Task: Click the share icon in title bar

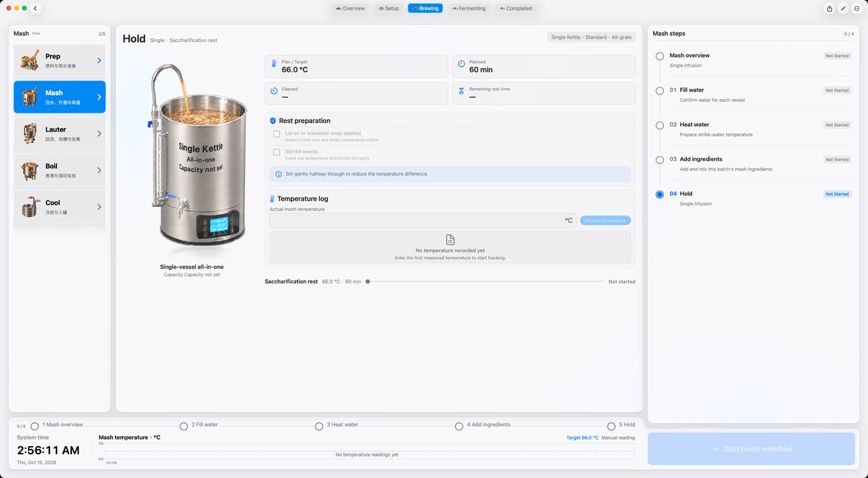Action: (x=829, y=8)
